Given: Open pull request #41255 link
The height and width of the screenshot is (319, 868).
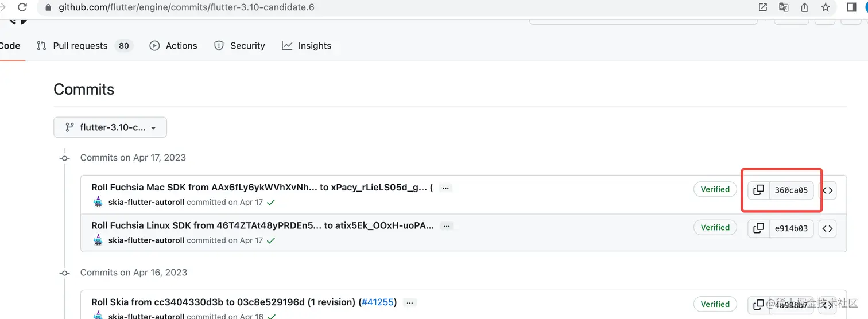Looking at the screenshot, I should [378, 302].
